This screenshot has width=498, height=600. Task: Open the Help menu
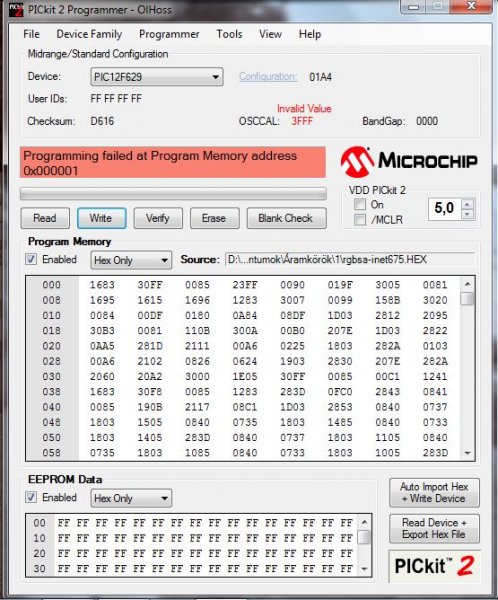click(x=310, y=34)
